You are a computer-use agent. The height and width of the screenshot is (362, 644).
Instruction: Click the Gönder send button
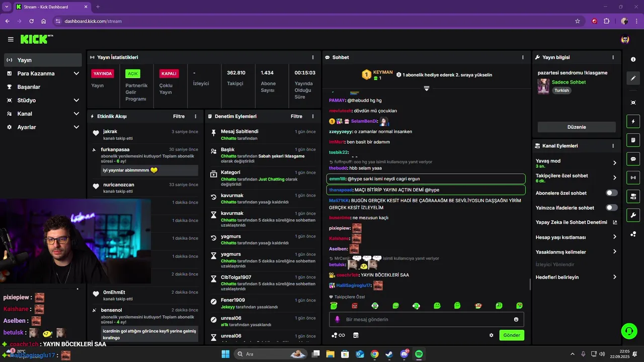512,335
